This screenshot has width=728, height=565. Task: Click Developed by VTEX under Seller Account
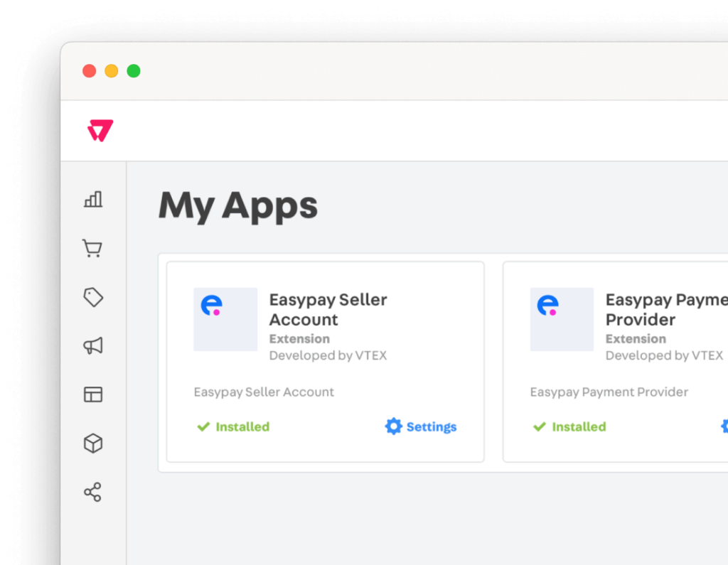328,355
